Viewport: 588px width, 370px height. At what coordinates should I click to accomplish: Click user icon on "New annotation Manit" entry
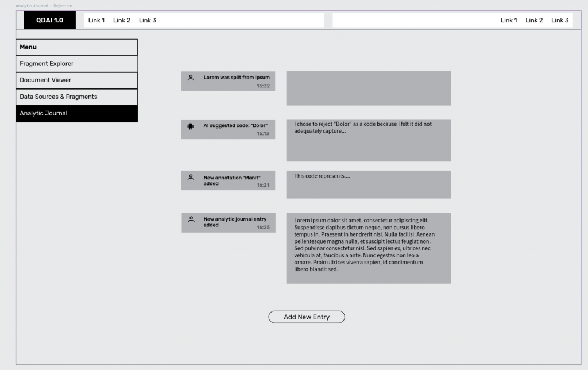pos(191,178)
